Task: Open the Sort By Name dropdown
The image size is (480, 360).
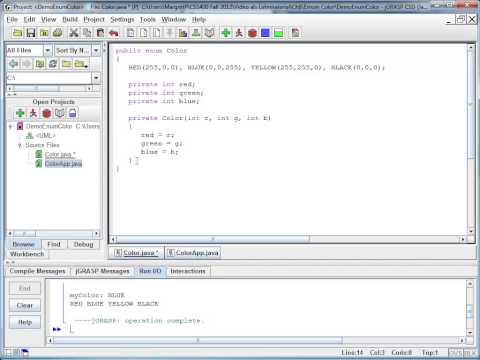Action: pos(96,50)
